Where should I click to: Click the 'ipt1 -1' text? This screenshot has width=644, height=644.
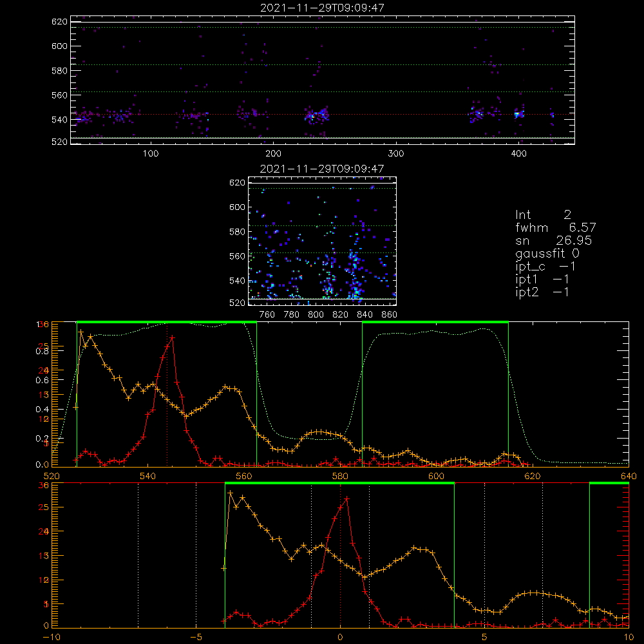pyautogui.click(x=542, y=279)
